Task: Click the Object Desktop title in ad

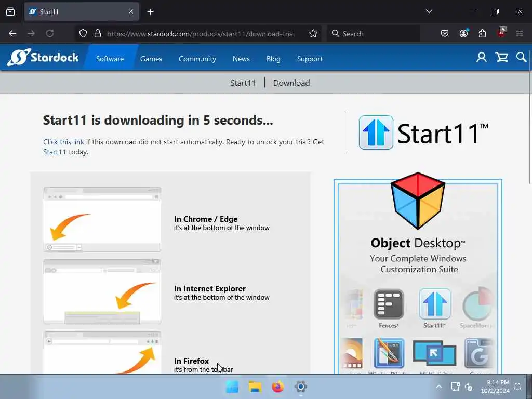Action: point(418,243)
